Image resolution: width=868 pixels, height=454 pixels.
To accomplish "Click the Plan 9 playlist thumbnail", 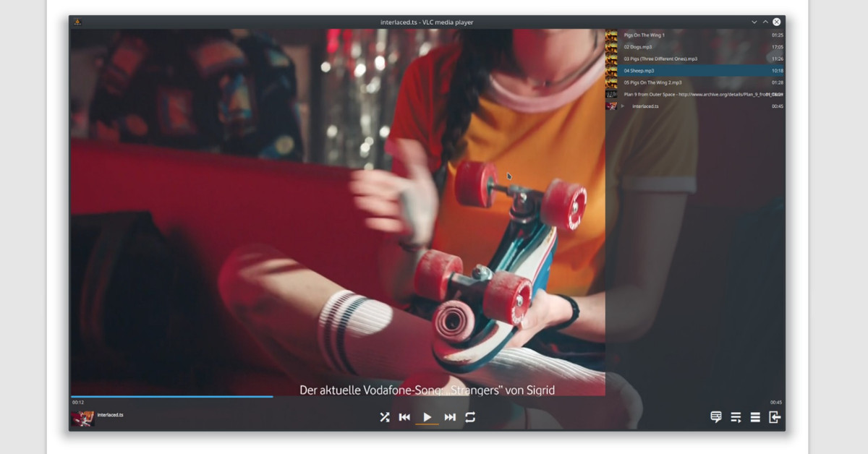I will tap(611, 94).
